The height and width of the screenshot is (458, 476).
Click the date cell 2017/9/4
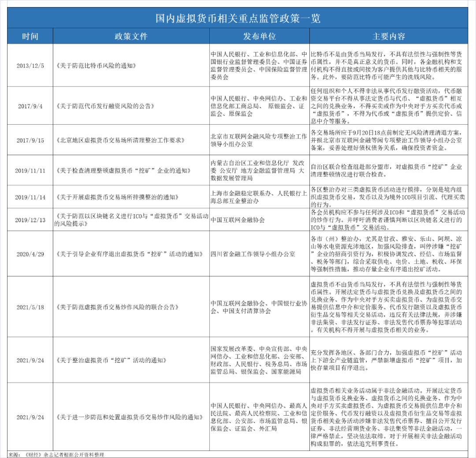point(29,106)
